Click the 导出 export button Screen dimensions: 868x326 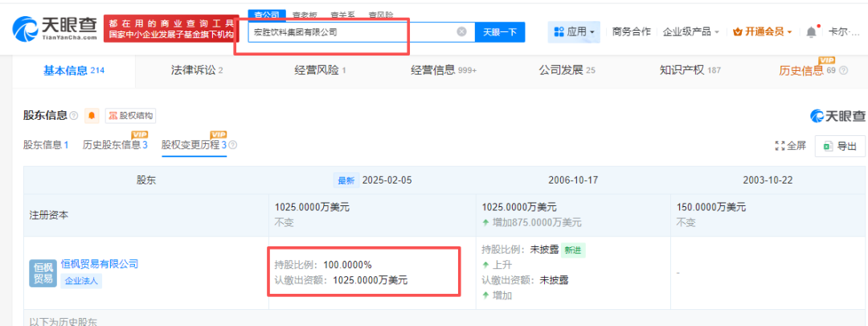click(x=841, y=146)
